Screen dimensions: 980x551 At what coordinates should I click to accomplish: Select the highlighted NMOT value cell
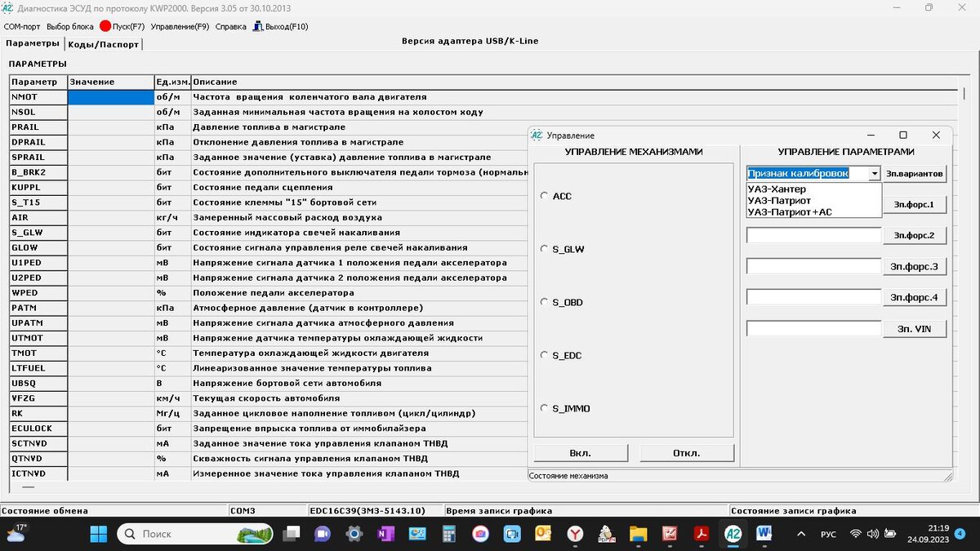(x=110, y=97)
